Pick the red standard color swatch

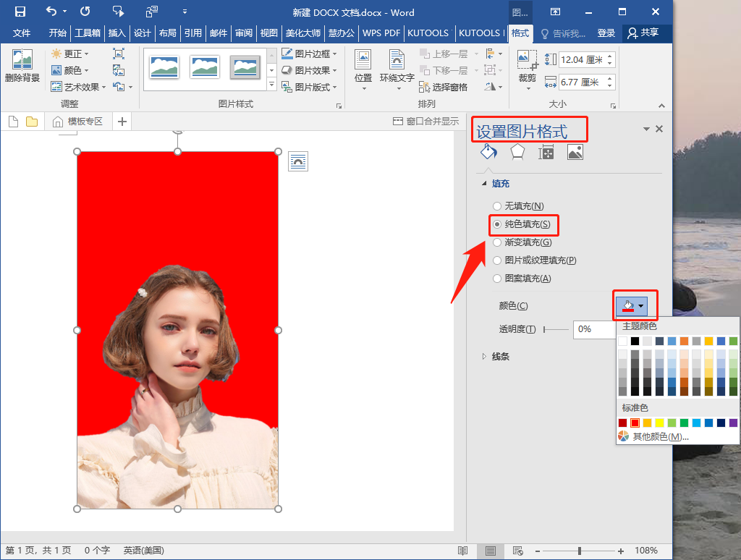[x=635, y=423]
